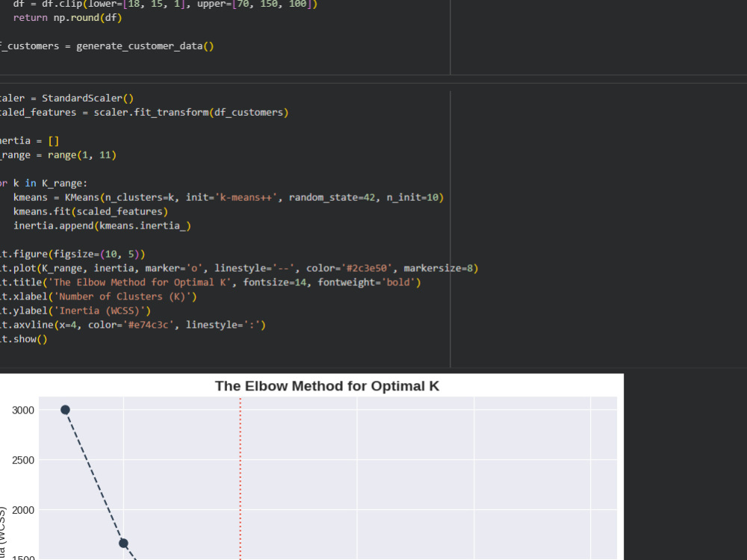
Task: Click scaler.fit_transform(df_customers) in the code
Action: 191,113
